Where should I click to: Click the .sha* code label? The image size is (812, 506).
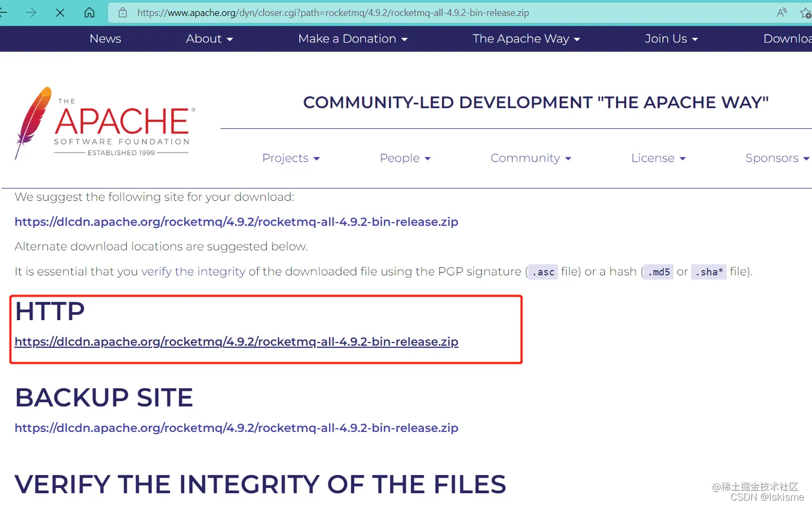click(709, 272)
